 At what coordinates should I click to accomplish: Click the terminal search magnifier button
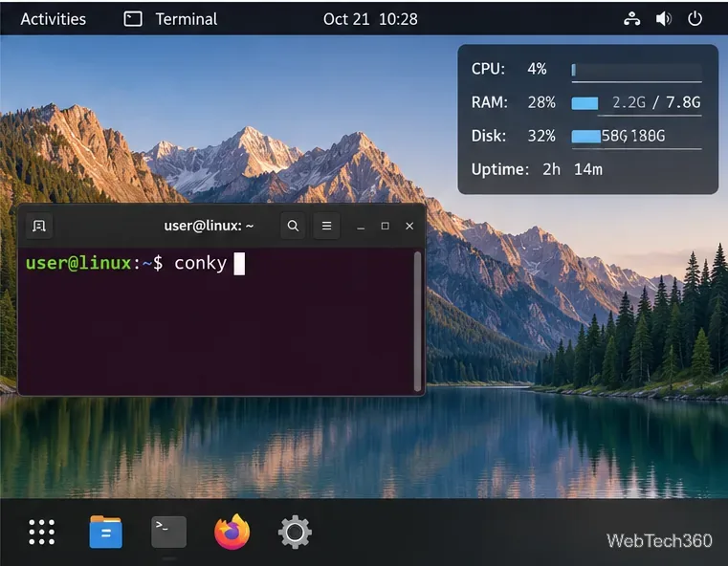(x=293, y=226)
